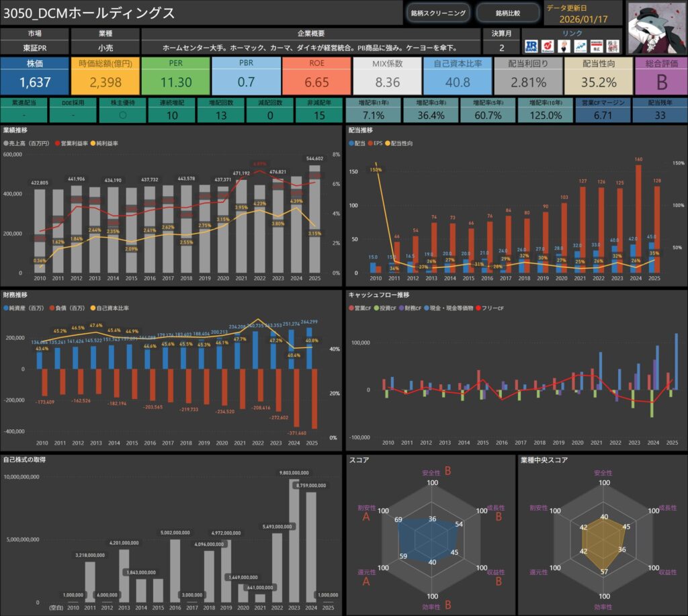Click the rising arrow chart link icon
Viewport: 688px width, 616px height.
point(579,46)
